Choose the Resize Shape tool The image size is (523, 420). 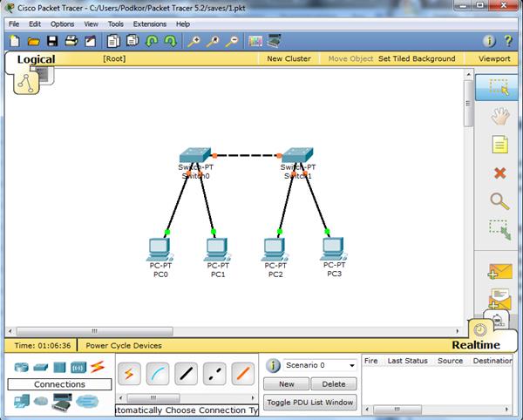[500, 229]
